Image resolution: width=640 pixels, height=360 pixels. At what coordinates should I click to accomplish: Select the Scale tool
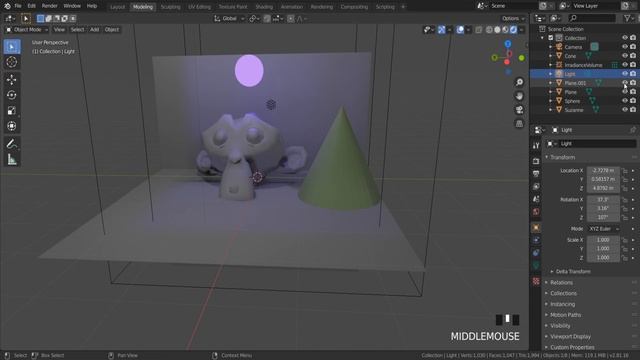(x=12, y=111)
